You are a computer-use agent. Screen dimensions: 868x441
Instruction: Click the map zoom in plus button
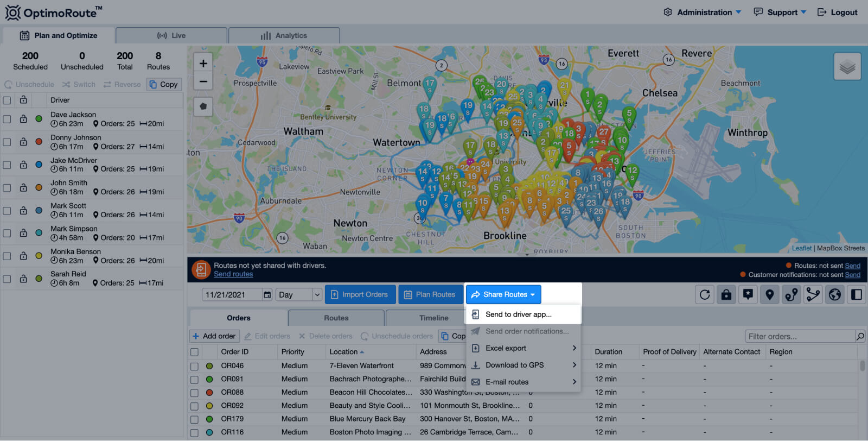(203, 64)
